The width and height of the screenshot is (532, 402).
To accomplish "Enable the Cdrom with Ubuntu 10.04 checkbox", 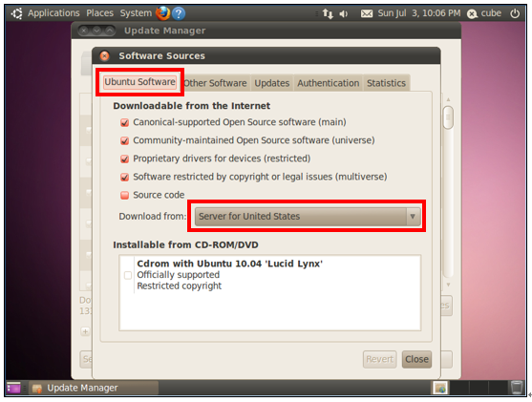I will (128, 275).
